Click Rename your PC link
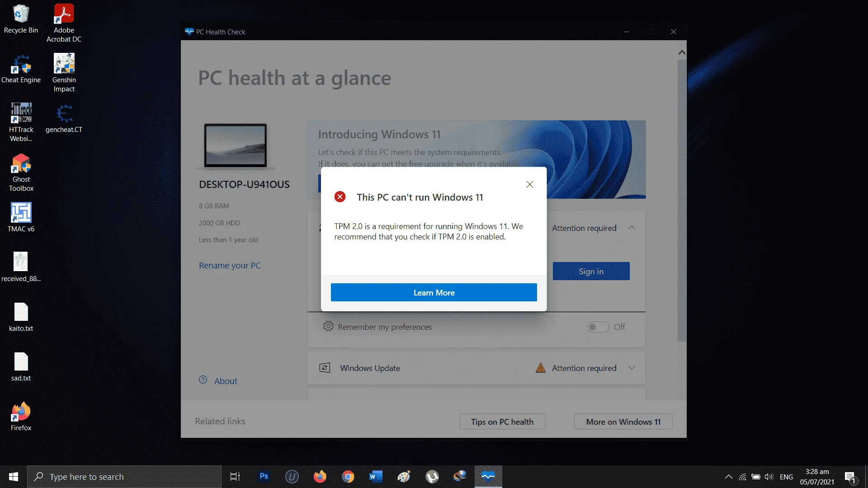 pos(230,266)
